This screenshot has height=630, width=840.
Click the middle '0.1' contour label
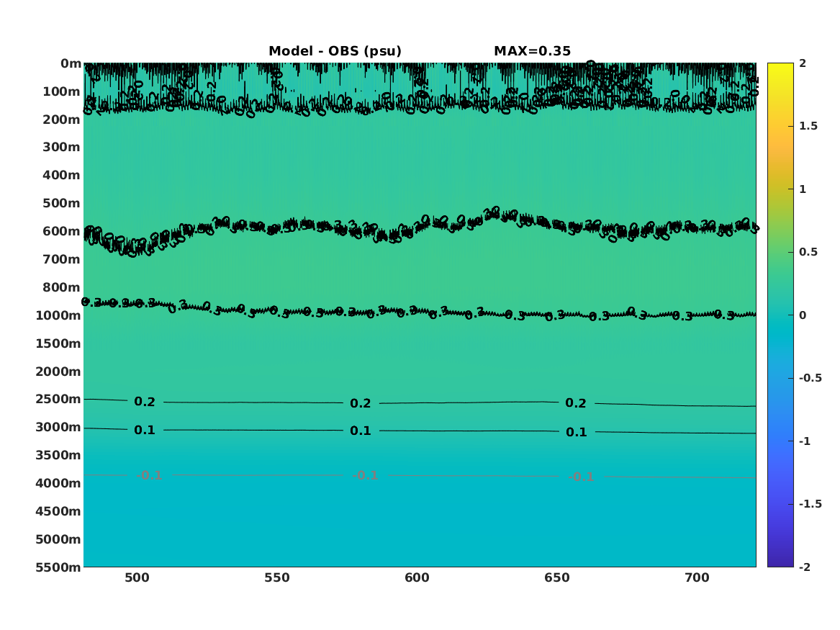click(361, 431)
